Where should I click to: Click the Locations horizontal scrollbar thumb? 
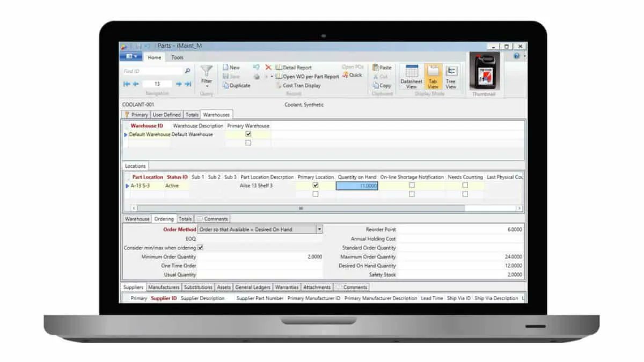click(301, 208)
